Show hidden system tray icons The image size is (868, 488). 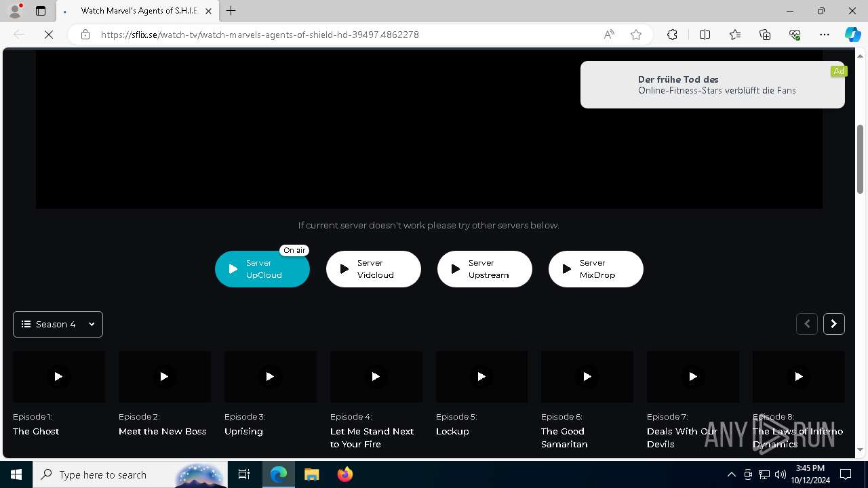click(x=731, y=474)
